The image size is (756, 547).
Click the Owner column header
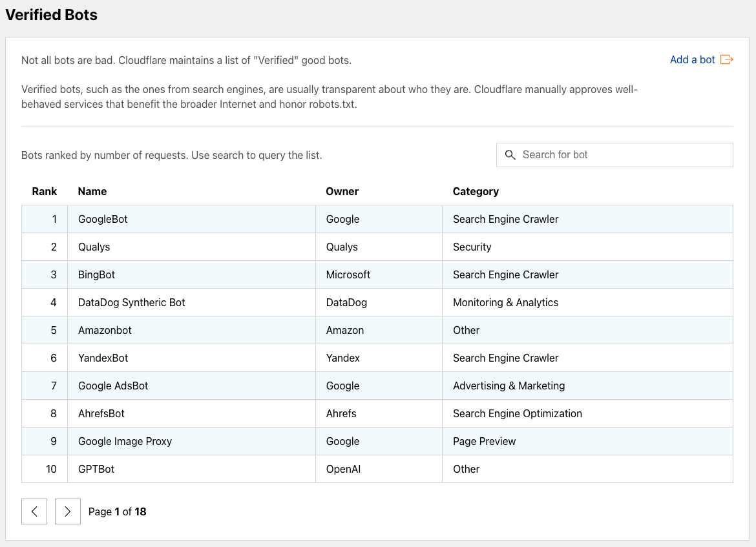coord(342,191)
